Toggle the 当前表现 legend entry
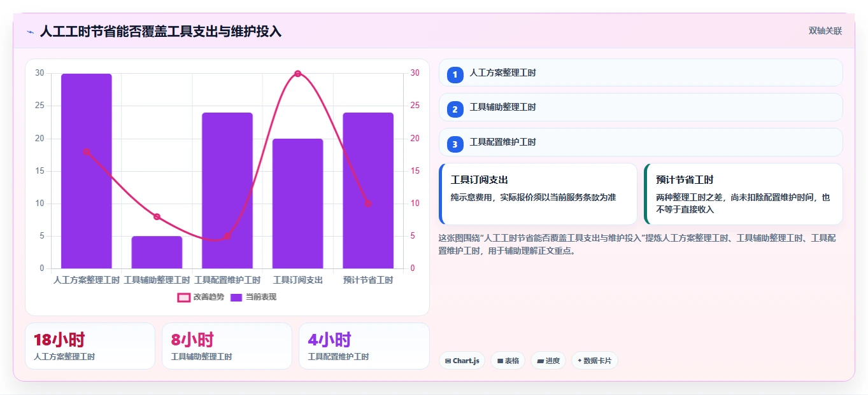Image resolution: width=868 pixels, height=395 pixels. (x=253, y=297)
